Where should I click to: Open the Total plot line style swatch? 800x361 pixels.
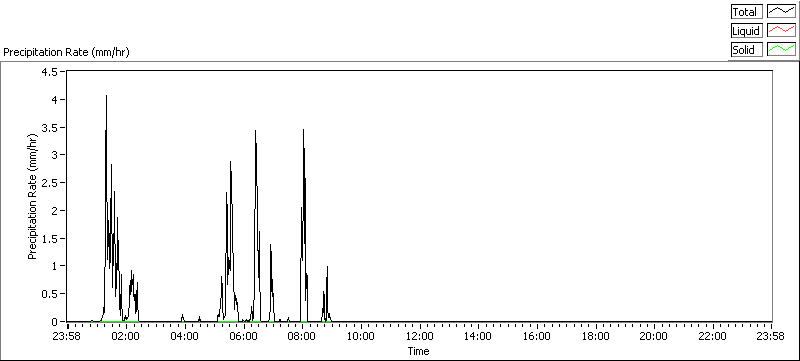tap(782, 12)
